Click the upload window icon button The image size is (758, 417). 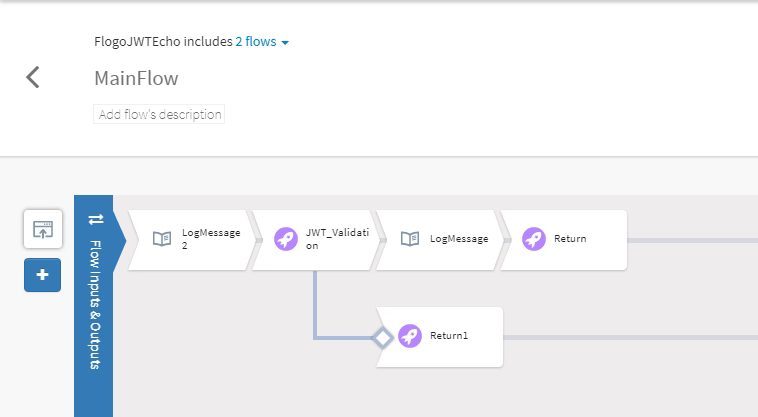[43, 229]
